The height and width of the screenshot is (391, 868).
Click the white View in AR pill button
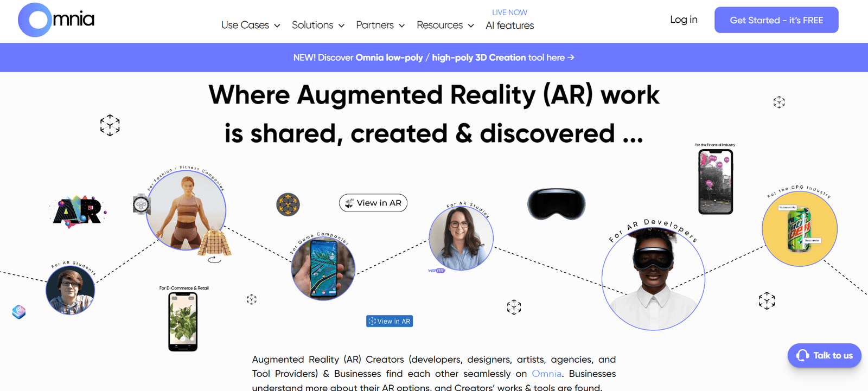tap(373, 203)
